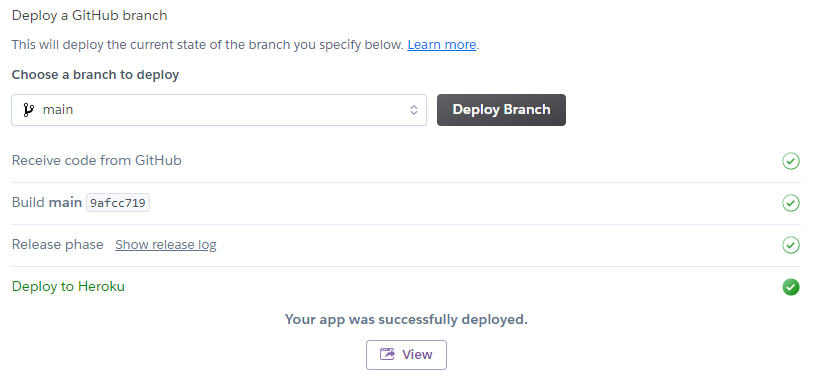Select the commit hash 9afcc719 badge
Screen dimensions: 839x383
[118, 203]
